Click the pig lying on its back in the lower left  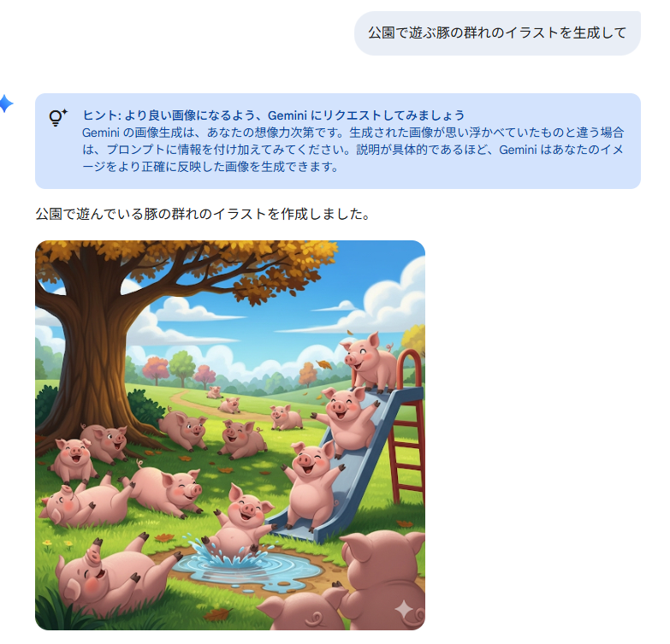[x=116, y=570]
